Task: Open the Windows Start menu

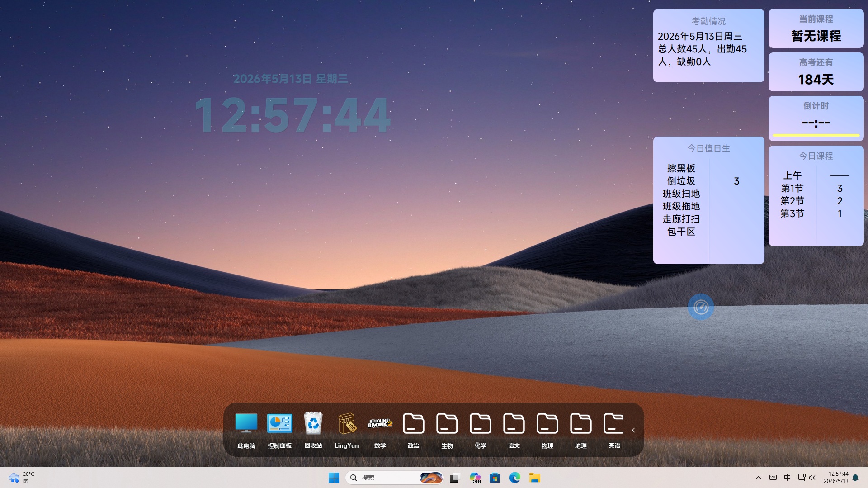Action: 334,478
